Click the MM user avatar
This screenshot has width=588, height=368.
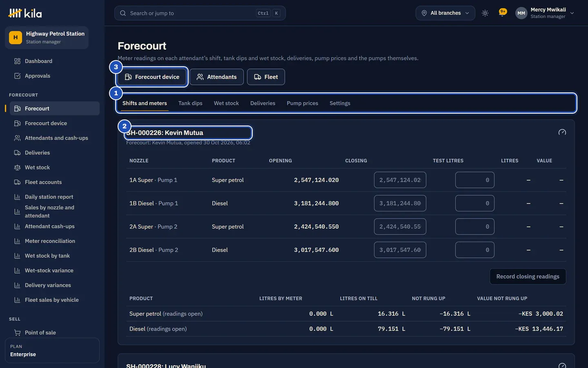[521, 13]
